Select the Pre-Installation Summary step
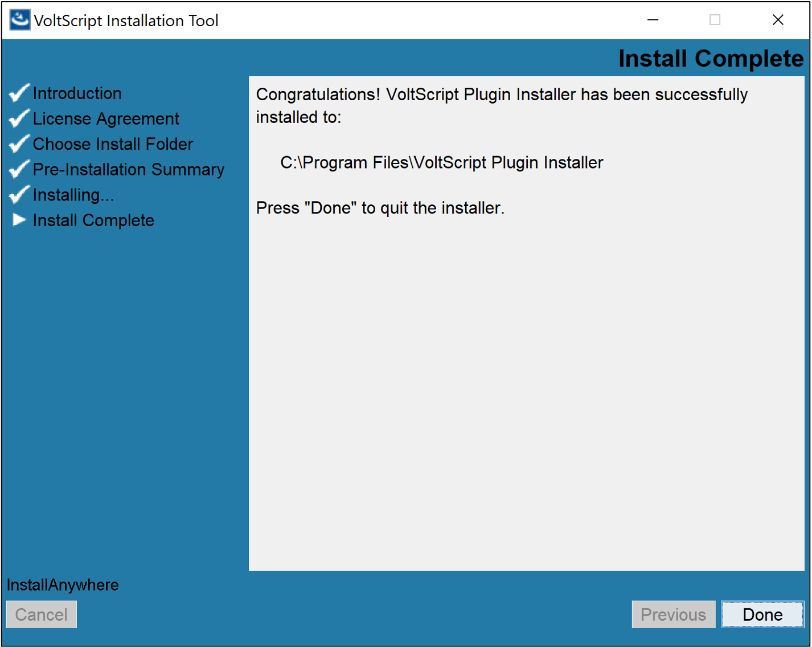The image size is (812, 647). pyautogui.click(x=129, y=170)
